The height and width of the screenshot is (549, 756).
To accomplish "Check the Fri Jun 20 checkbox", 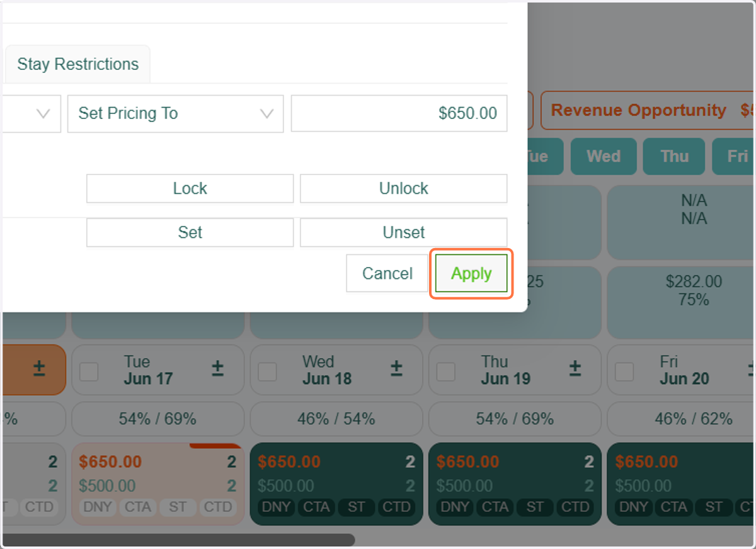I will tap(624, 371).
